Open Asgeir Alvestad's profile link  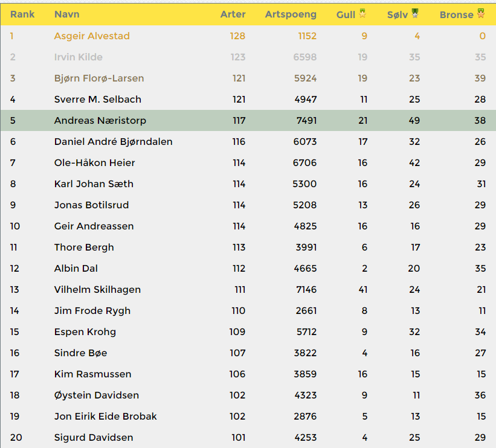click(x=92, y=36)
